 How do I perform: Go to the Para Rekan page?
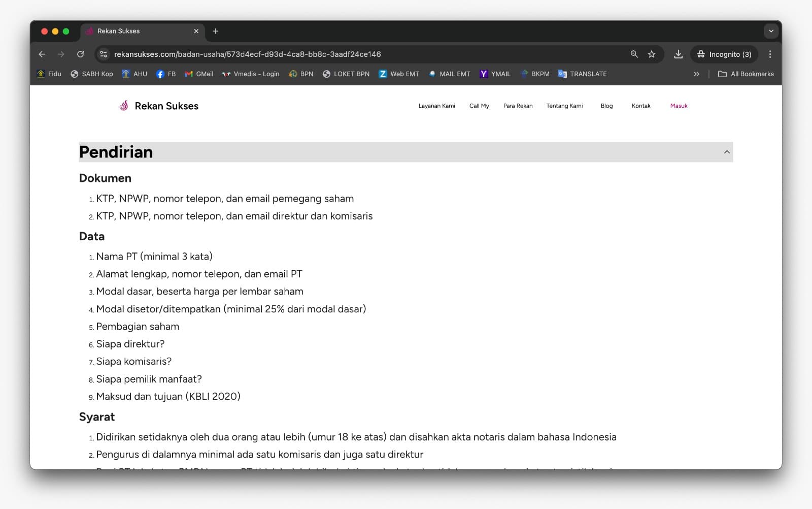(518, 106)
